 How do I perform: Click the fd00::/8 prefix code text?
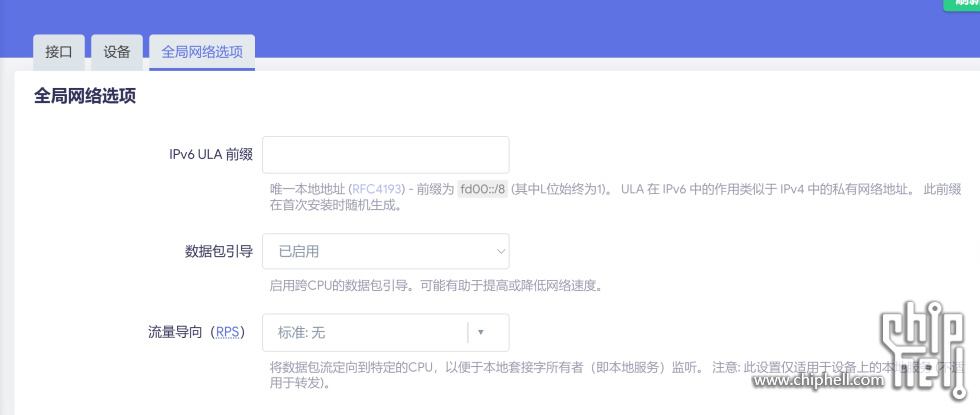482,189
